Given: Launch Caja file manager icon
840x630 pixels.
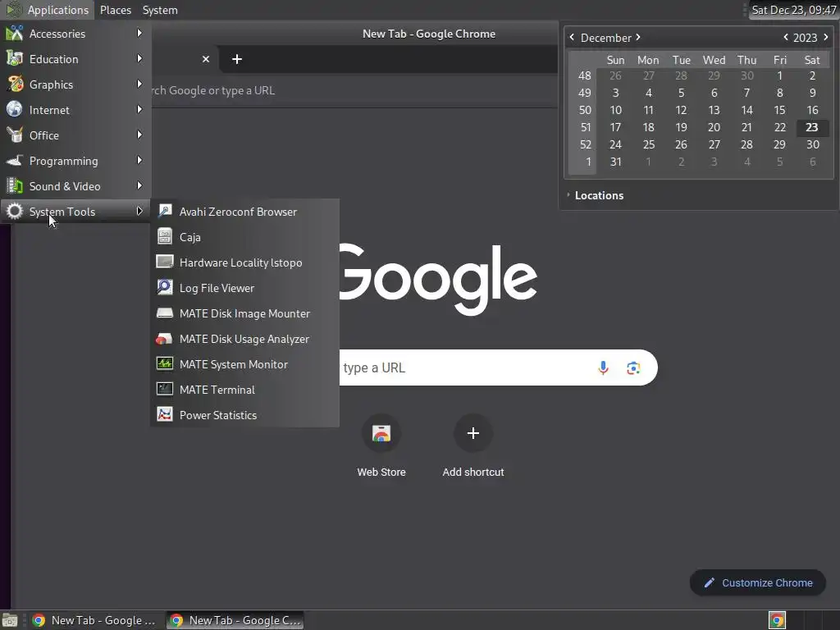Looking at the screenshot, I should [x=164, y=237].
